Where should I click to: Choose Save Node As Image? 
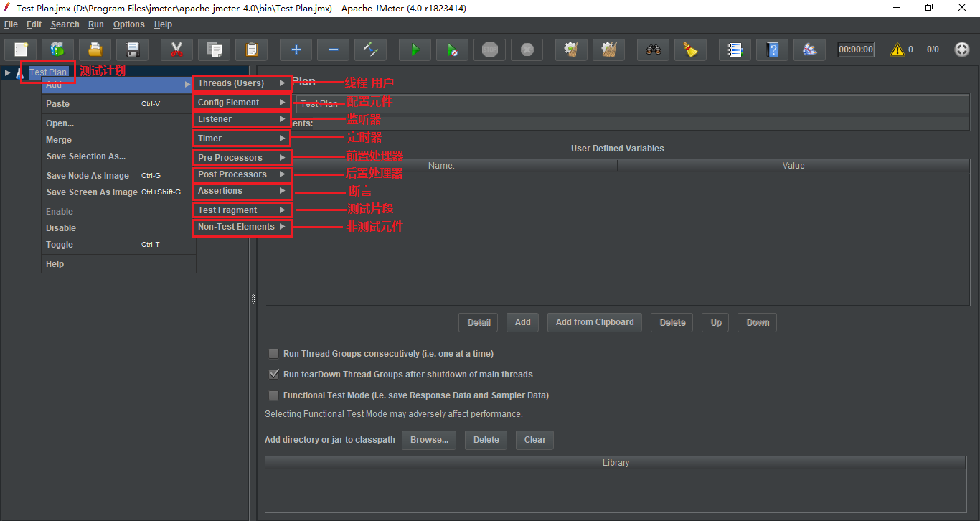118,176
